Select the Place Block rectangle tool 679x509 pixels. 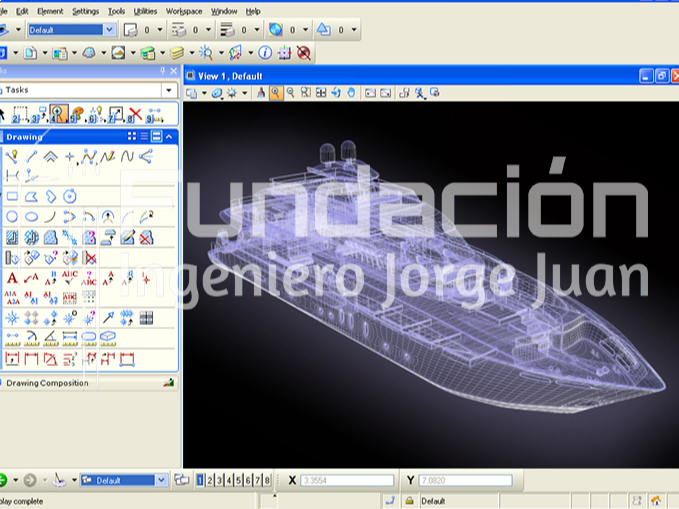tap(12, 197)
